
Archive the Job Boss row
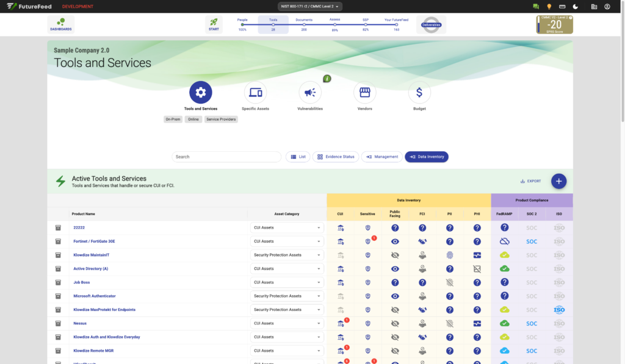58,282
